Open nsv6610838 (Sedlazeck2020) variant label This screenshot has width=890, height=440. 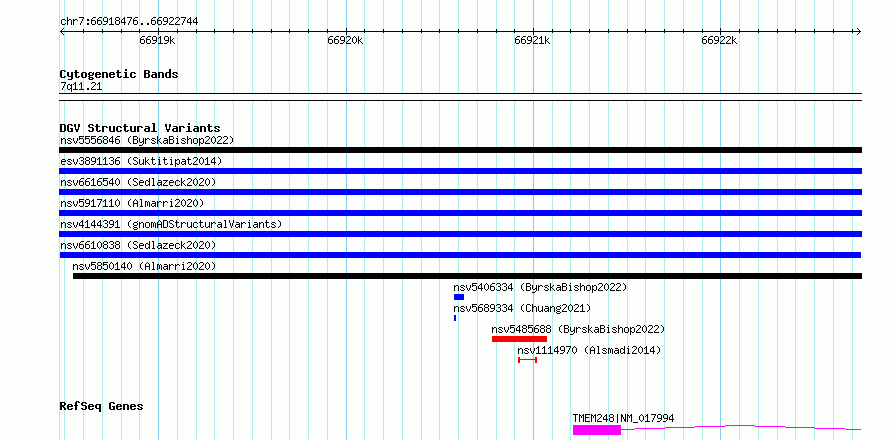(x=138, y=245)
